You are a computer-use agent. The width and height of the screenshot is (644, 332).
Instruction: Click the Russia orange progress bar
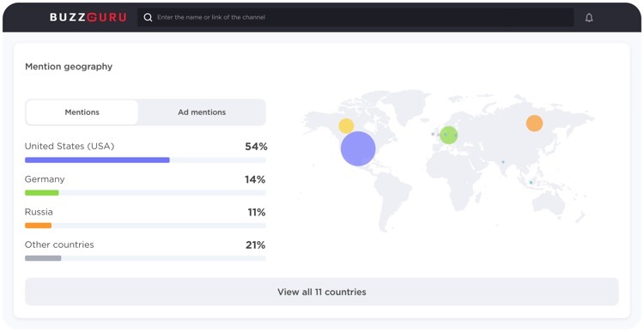[38, 226]
